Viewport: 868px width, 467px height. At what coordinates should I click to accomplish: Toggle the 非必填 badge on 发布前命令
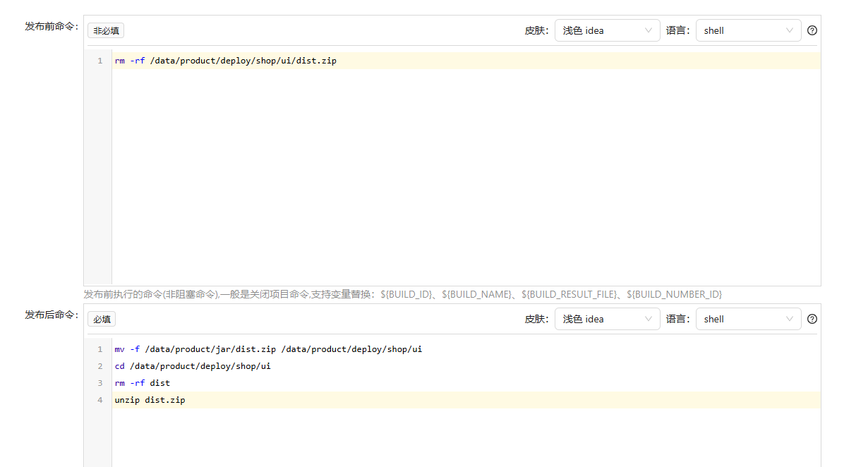pos(105,30)
